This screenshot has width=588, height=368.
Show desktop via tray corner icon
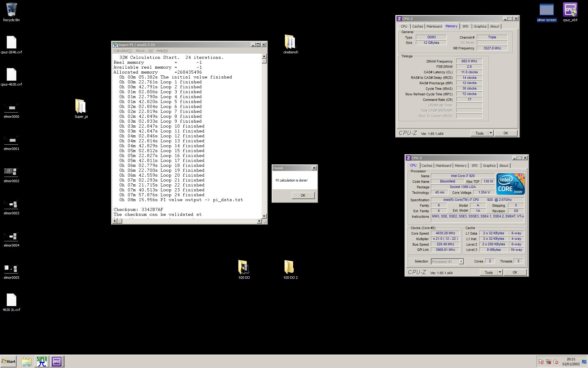click(x=584, y=362)
